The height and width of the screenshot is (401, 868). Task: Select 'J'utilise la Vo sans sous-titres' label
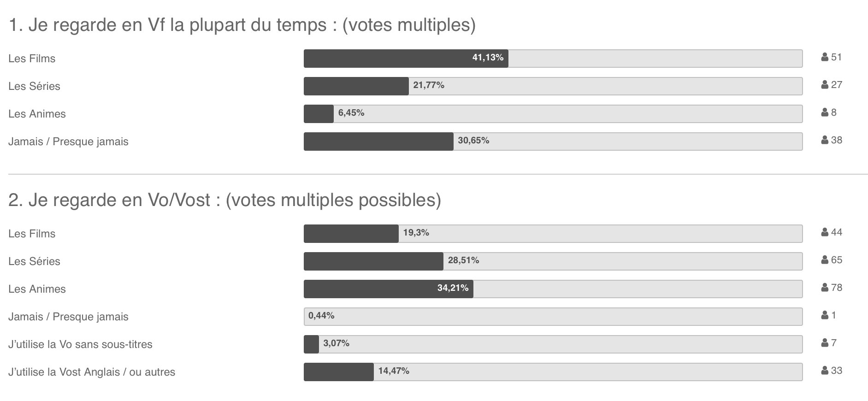80,344
